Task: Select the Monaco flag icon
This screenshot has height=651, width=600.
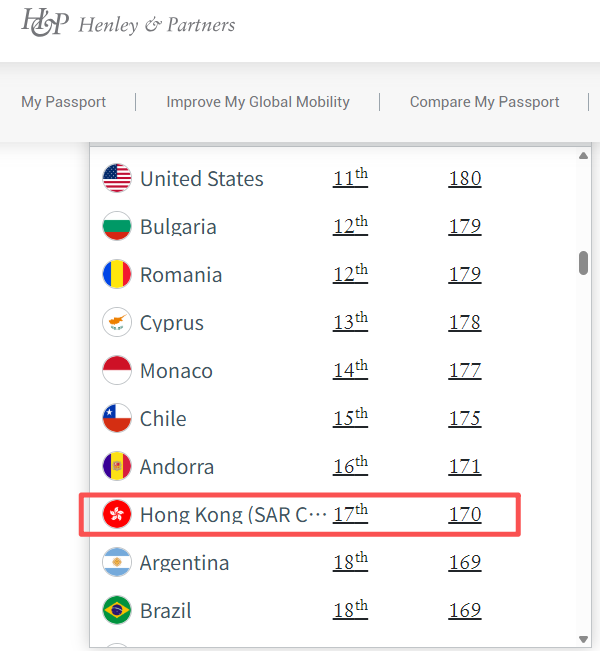Action: pyautogui.click(x=117, y=371)
